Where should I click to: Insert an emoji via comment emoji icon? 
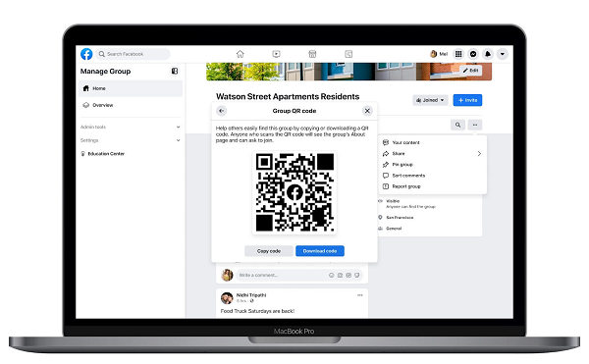point(332,275)
